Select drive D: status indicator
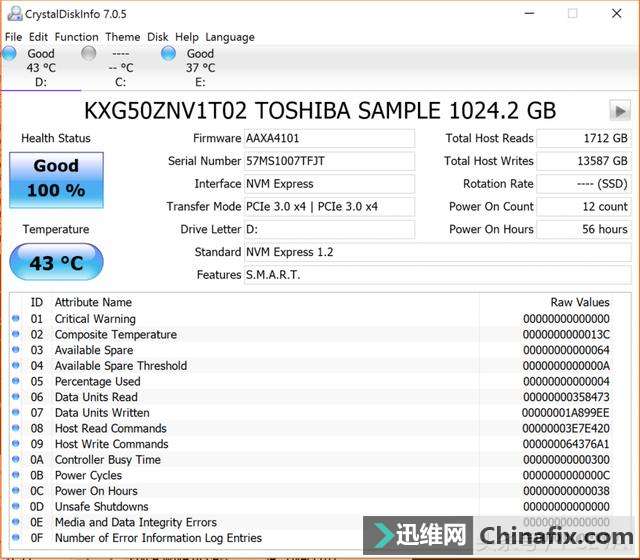 [9, 53]
